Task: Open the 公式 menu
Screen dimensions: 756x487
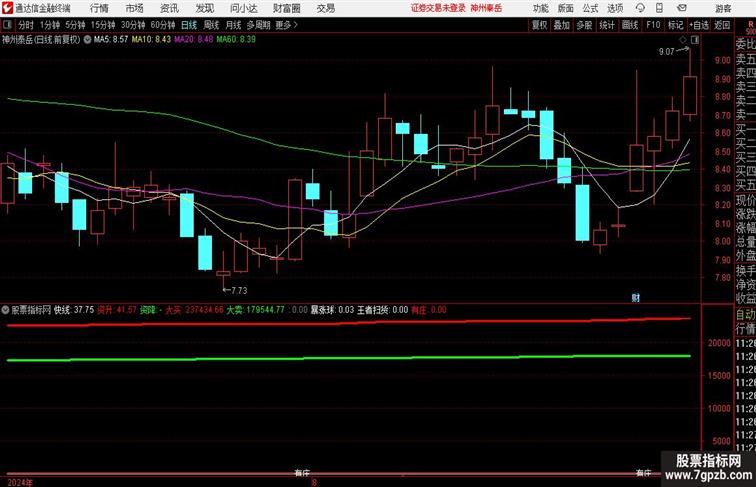Action: (x=590, y=8)
